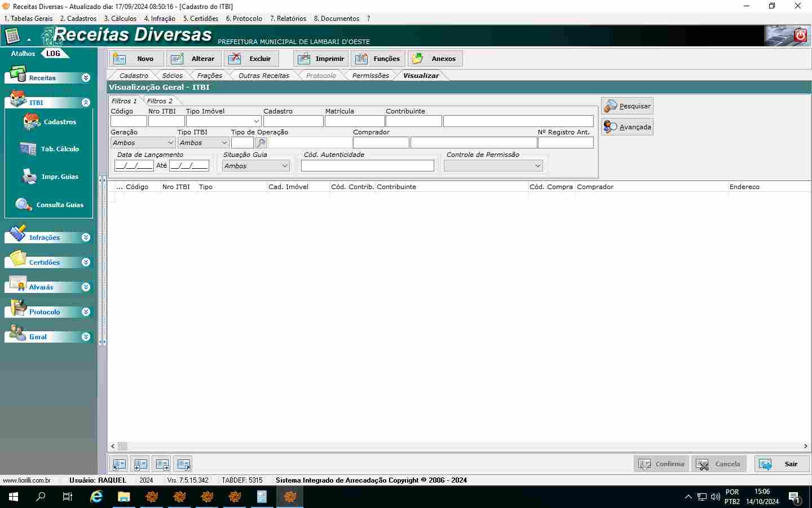Image resolution: width=812 pixels, height=508 pixels.
Task: Open the Cadastros icon in ITBI panel
Action: click(x=32, y=122)
